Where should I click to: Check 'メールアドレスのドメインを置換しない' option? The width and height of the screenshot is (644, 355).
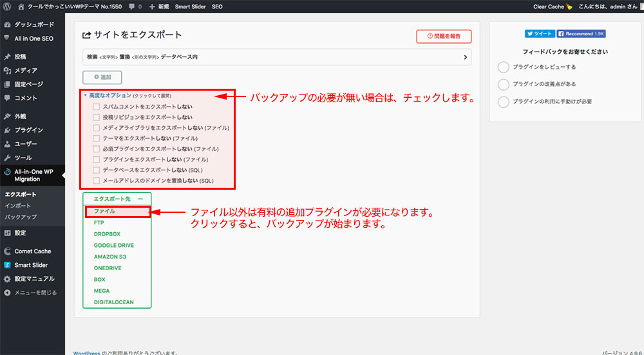pos(96,181)
